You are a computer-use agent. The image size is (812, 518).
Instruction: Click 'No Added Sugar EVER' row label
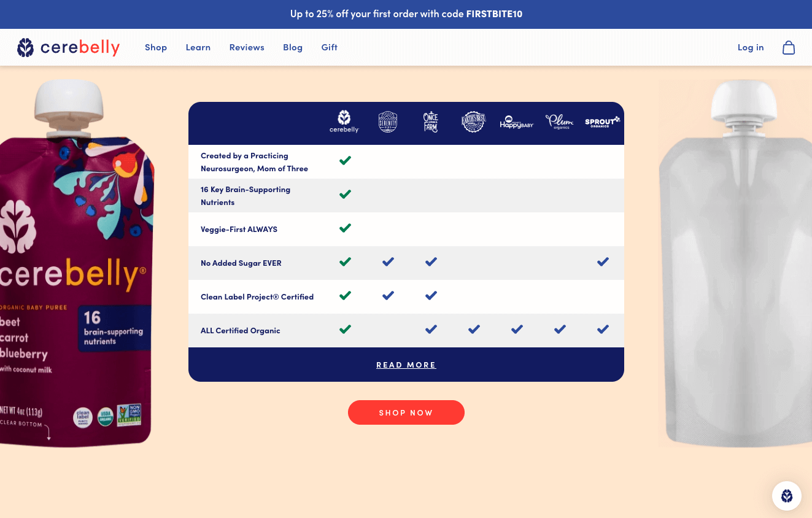pyautogui.click(x=241, y=263)
